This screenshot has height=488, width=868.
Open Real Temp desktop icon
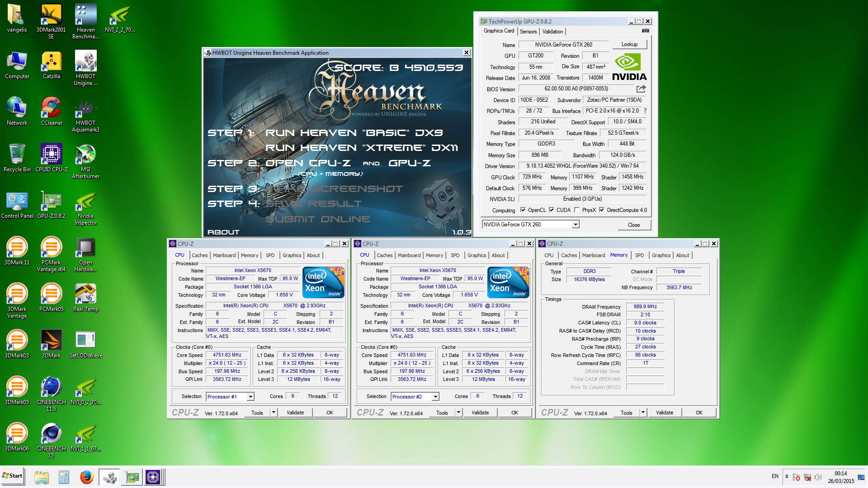85,298
